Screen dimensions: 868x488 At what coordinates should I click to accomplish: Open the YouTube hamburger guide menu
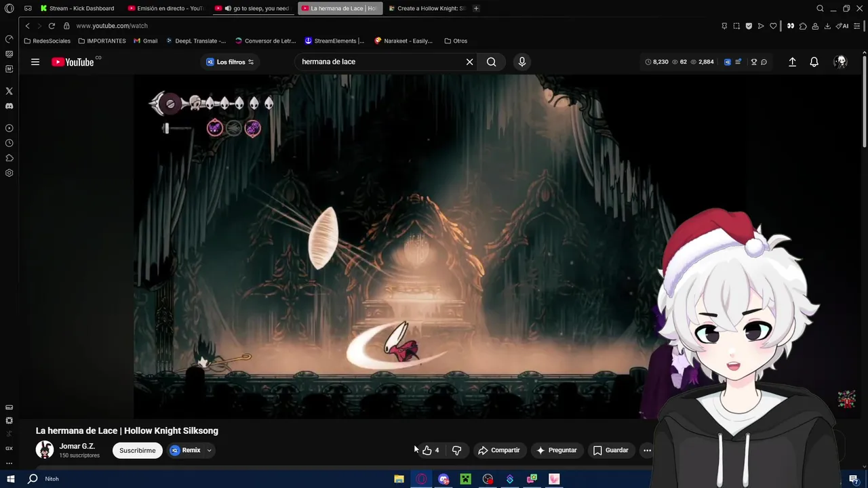tap(35, 62)
